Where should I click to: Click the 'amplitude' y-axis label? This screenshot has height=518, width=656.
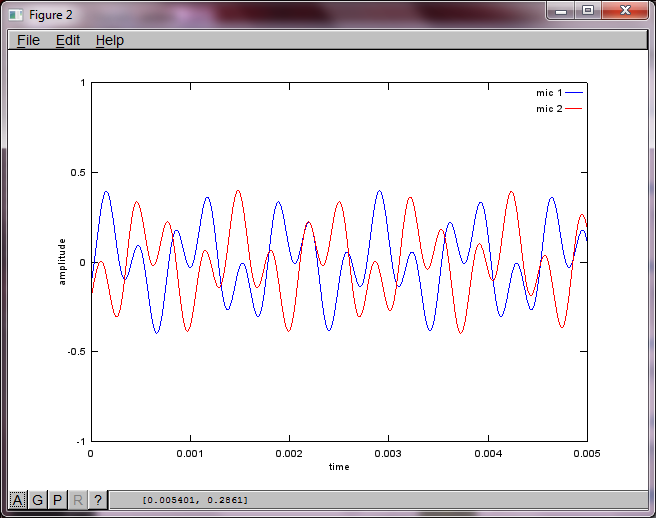(62, 262)
